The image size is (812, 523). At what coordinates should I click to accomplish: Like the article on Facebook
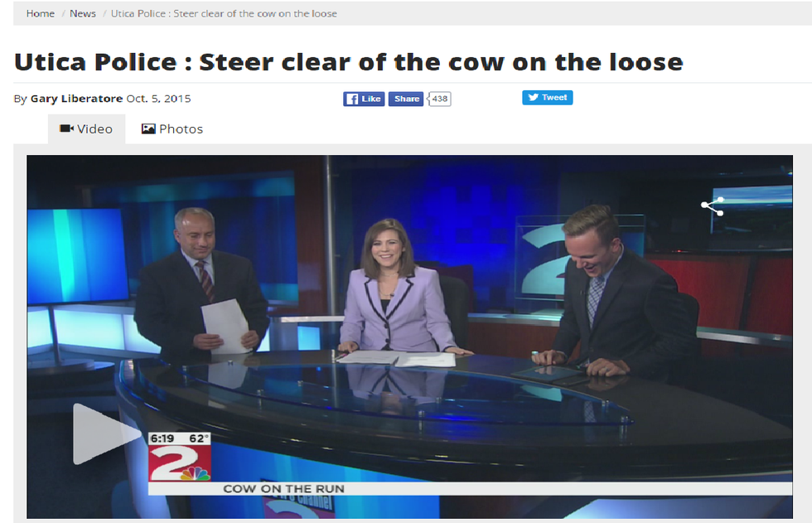click(x=364, y=99)
